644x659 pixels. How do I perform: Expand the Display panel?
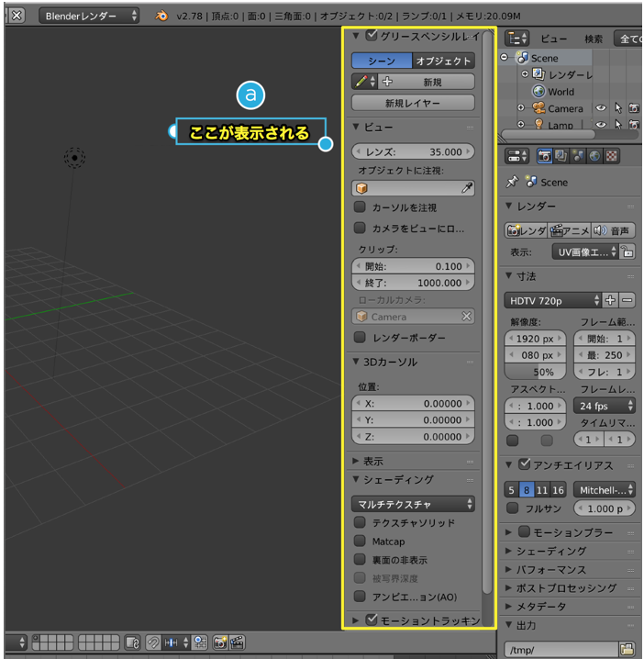[x=356, y=461]
